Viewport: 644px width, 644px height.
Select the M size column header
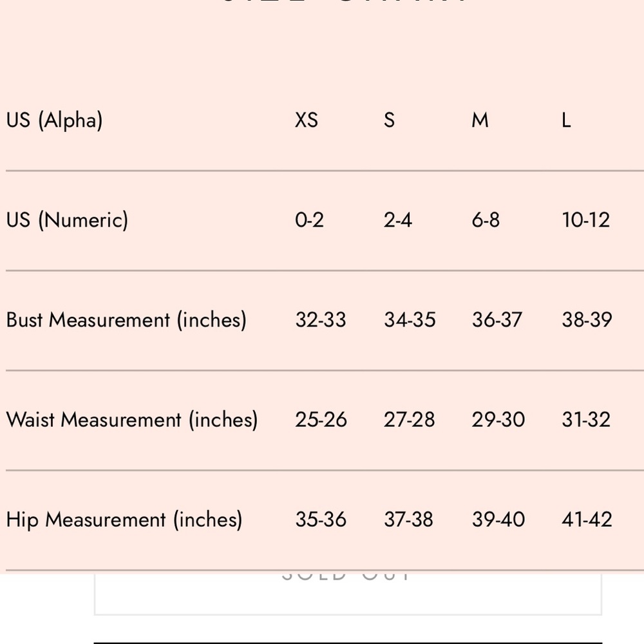click(480, 120)
